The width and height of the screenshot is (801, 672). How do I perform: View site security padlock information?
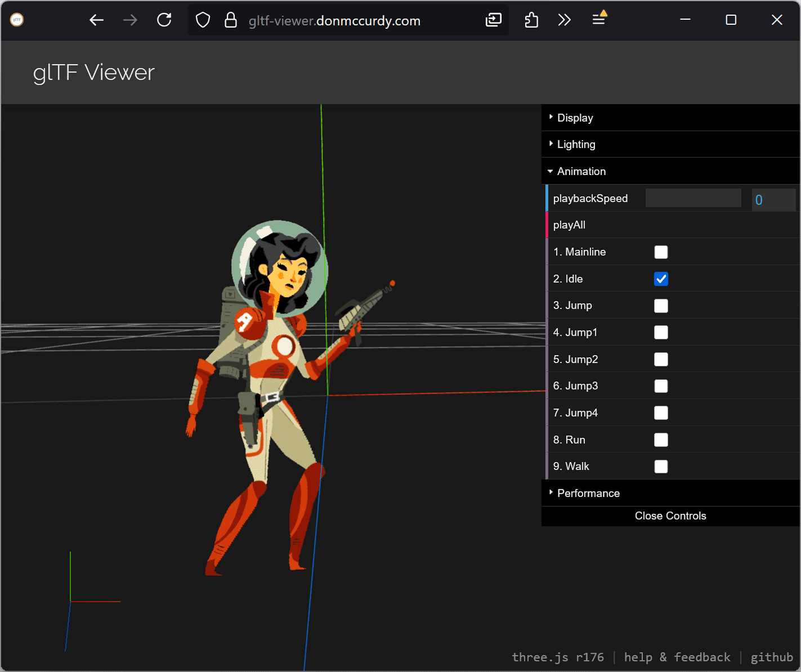click(x=231, y=20)
